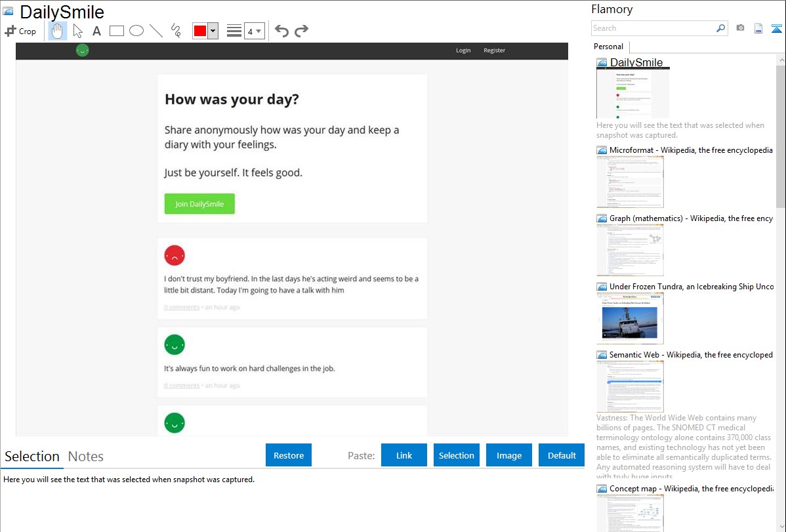The height and width of the screenshot is (532, 786).
Task: Click the search magnifier icon
Action: point(720,28)
